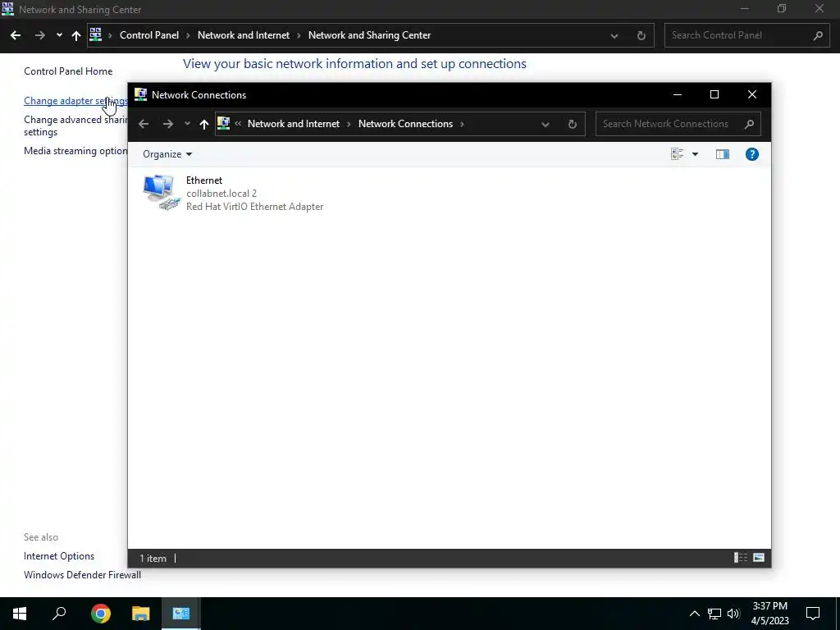Click Change your view icon
Screen dimensions: 840x630
[x=677, y=154]
